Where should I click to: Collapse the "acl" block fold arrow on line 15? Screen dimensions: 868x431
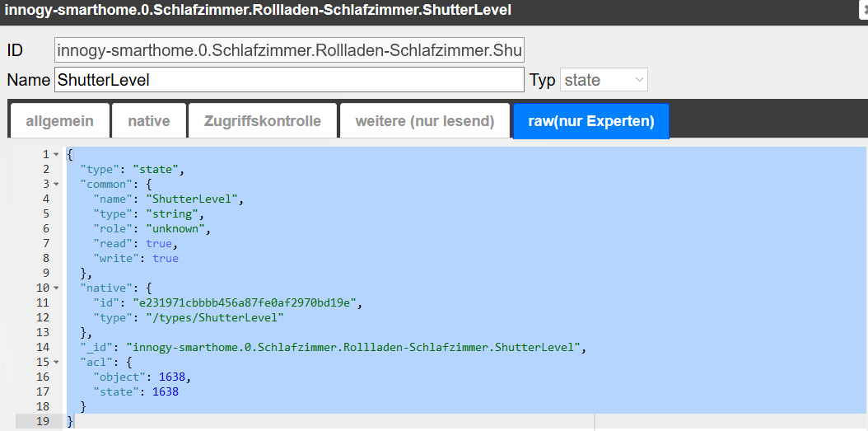56,363
